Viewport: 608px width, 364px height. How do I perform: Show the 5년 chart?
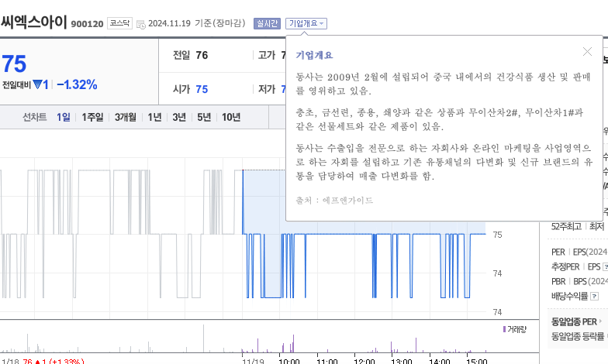click(204, 117)
